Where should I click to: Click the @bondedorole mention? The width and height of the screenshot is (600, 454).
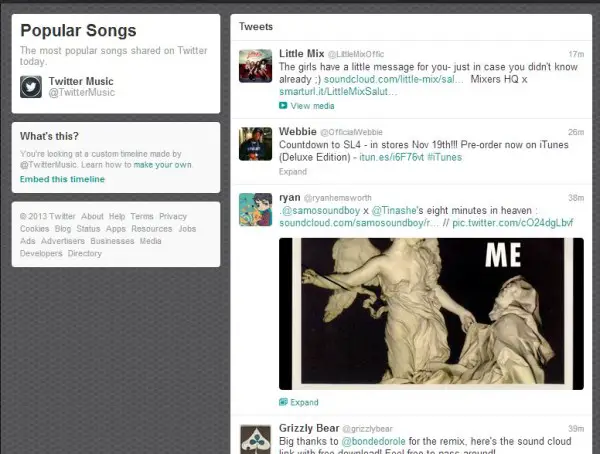click(x=373, y=441)
